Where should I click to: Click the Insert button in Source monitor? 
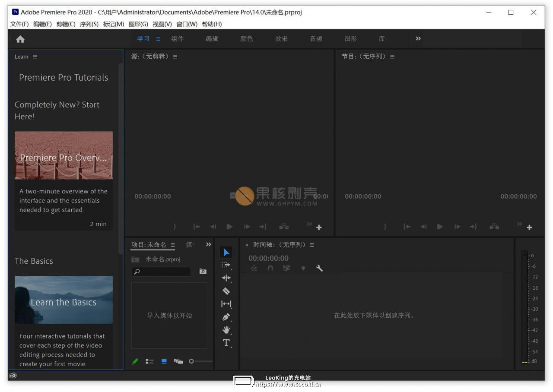[x=284, y=227]
